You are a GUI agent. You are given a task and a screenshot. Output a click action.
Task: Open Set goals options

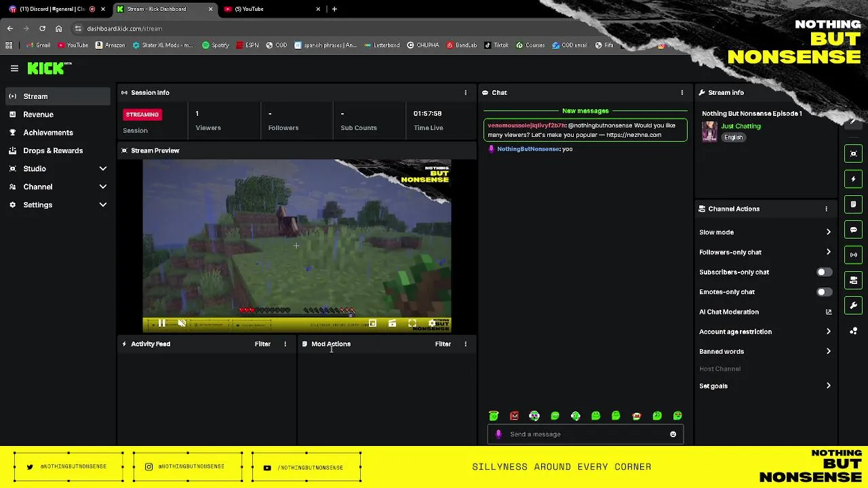[x=765, y=386]
